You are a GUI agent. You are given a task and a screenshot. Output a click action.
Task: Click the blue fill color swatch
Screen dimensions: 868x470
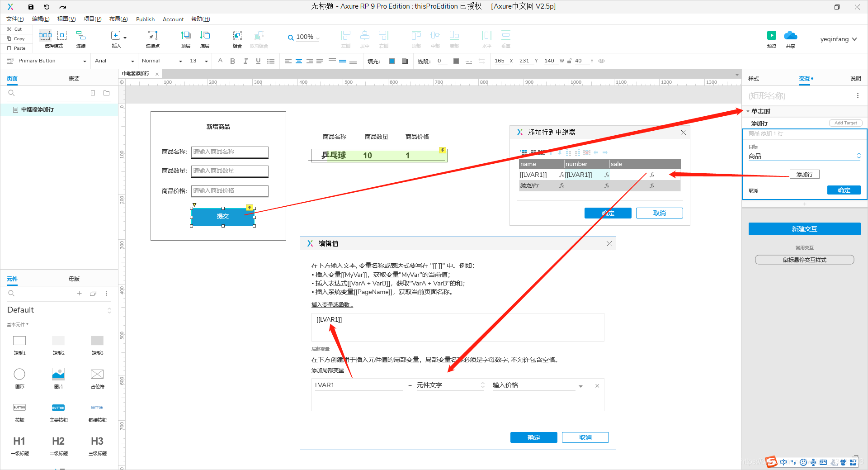click(392, 61)
